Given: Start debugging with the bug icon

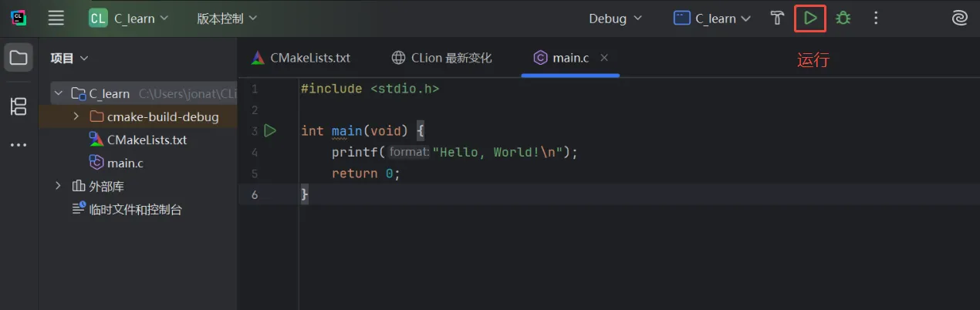Looking at the screenshot, I should 843,18.
